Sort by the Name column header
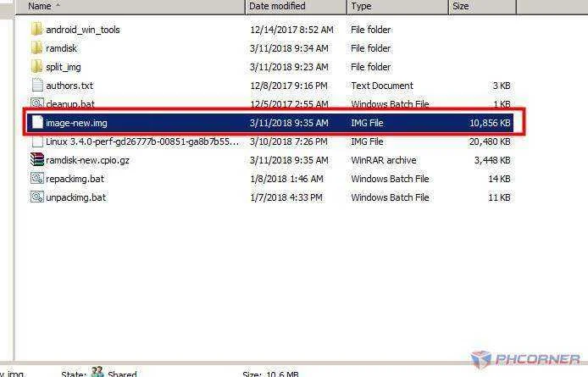 point(130,7)
